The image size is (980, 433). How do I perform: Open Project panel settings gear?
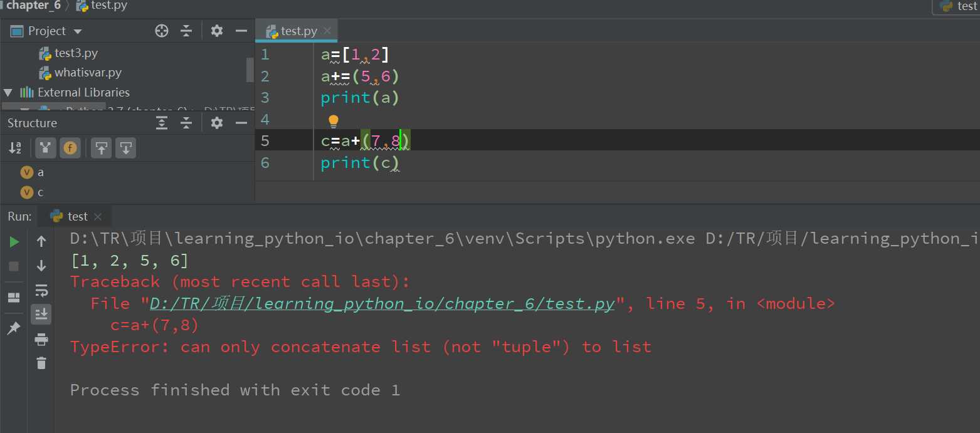217,31
